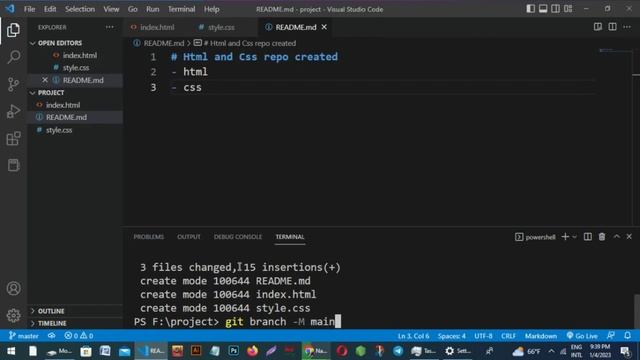The height and width of the screenshot is (360, 640).
Task: Open the Search view in activity bar
Action: point(13,57)
